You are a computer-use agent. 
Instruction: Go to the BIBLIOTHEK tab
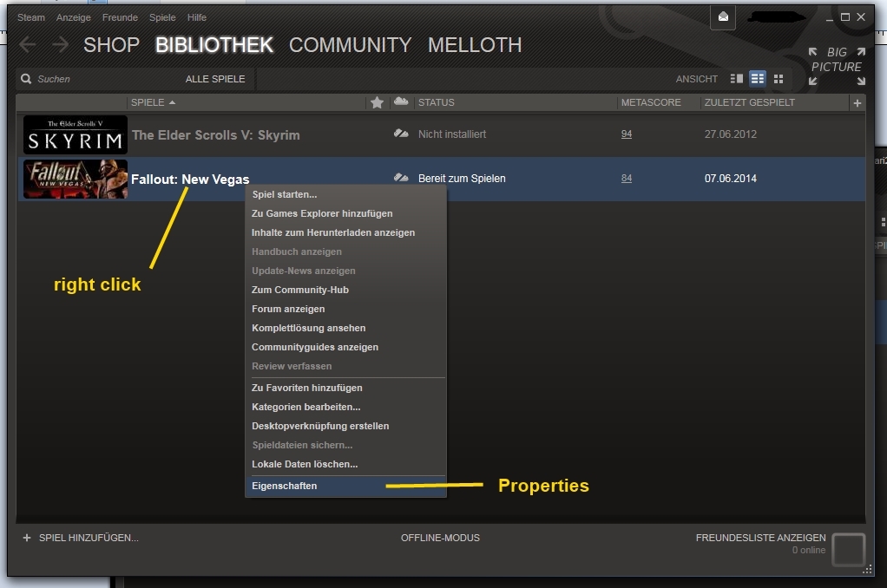214,45
